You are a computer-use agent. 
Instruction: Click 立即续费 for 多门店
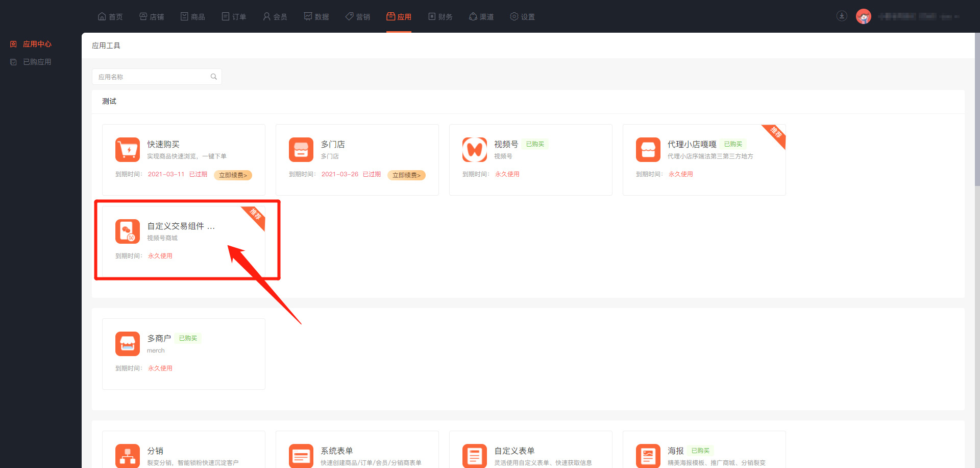click(x=406, y=175)
